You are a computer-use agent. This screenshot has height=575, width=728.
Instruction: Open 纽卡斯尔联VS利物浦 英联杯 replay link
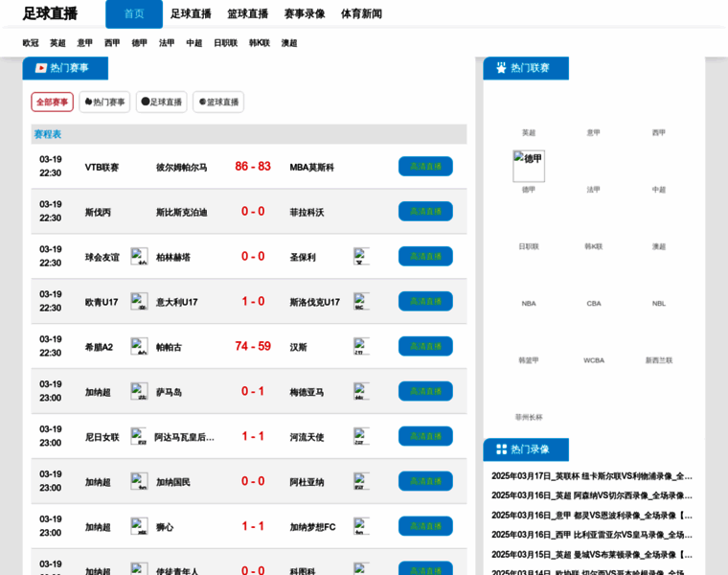[592, 476]
